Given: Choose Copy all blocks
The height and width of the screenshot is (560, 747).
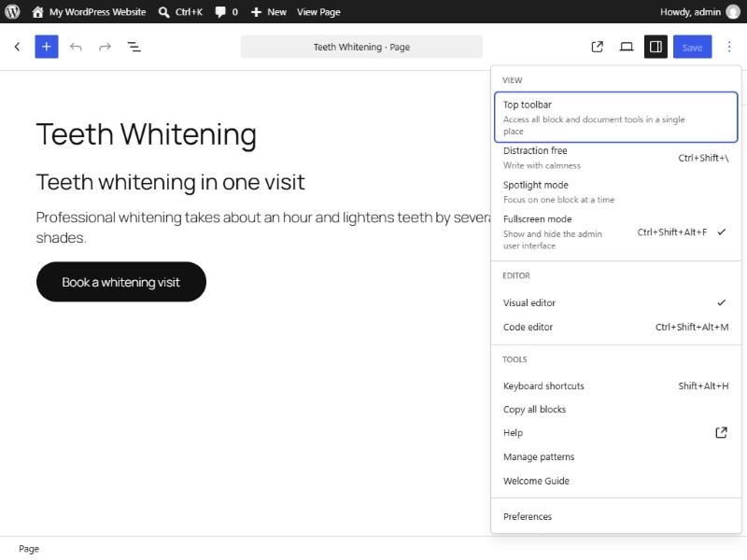Looking at the screenshot, I should tap(616, 410).
